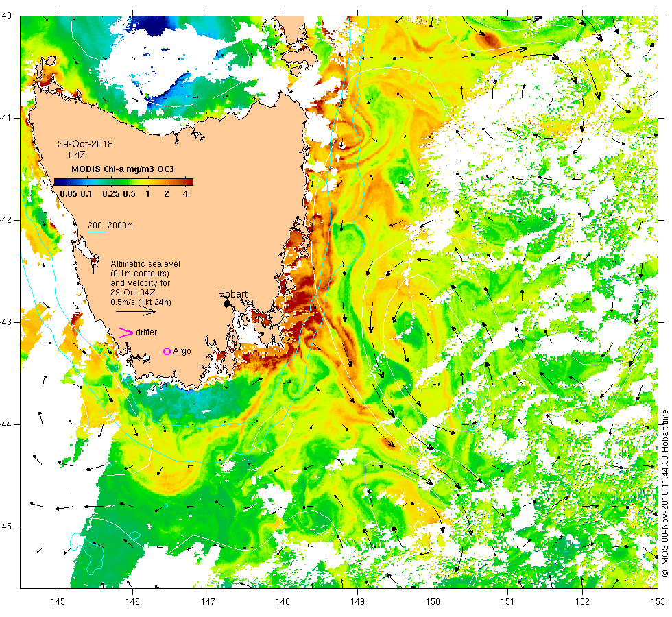Click the drifter legend label

(147, 332)
